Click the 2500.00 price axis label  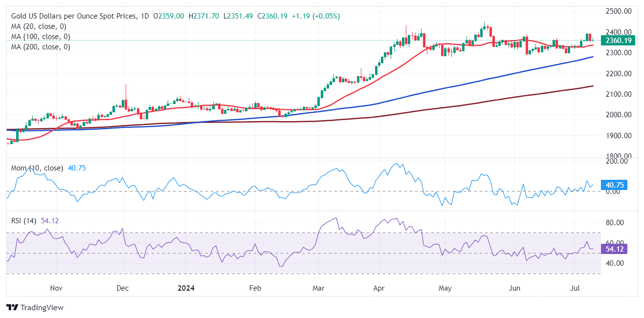619,11
